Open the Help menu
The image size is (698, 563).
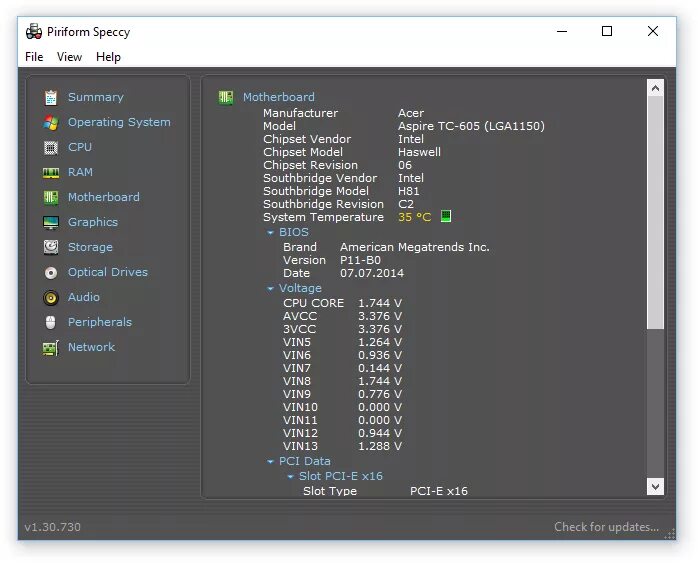[x=109, y=57]
